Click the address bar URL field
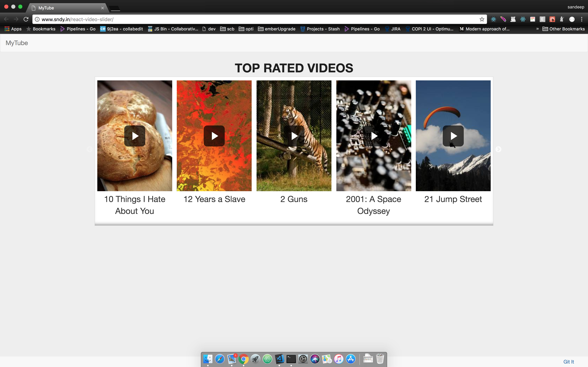The width and height of the screenshot is (588, 367). click(x=243, y=19)
